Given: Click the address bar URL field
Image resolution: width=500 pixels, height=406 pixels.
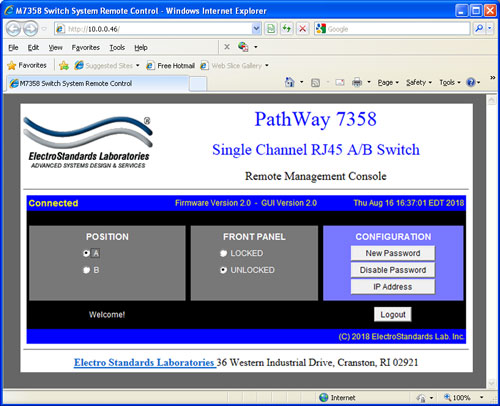Looking at the screenshot, I should 153,29.
